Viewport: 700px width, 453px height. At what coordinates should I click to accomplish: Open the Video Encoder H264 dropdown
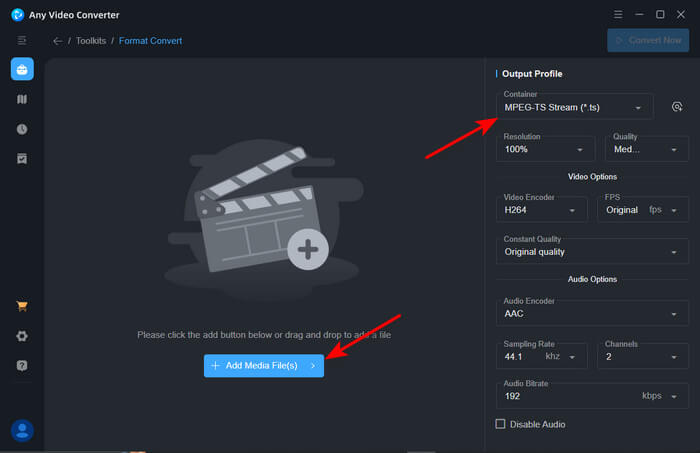(x=542, y=209)
